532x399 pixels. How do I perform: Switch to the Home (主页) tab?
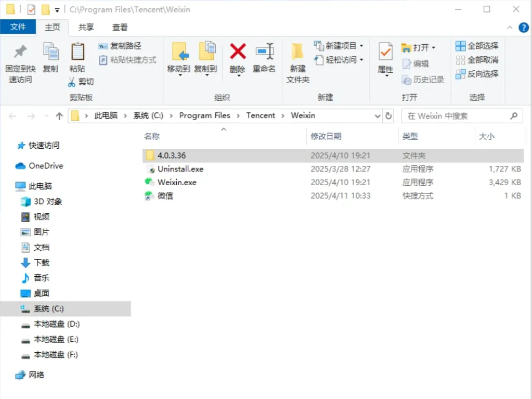52,28
